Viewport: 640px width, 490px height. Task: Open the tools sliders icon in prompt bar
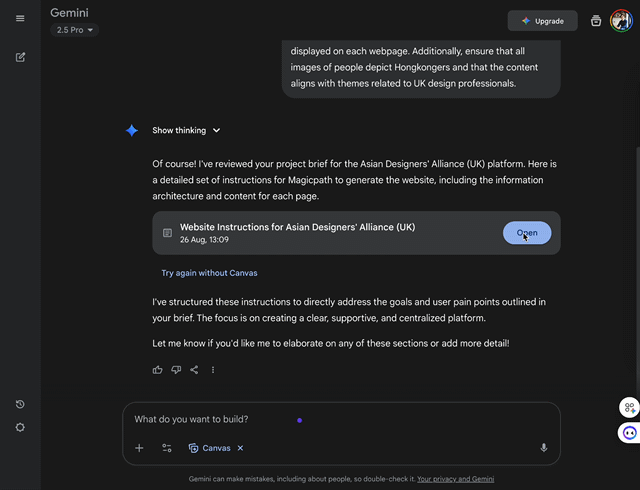167,448
